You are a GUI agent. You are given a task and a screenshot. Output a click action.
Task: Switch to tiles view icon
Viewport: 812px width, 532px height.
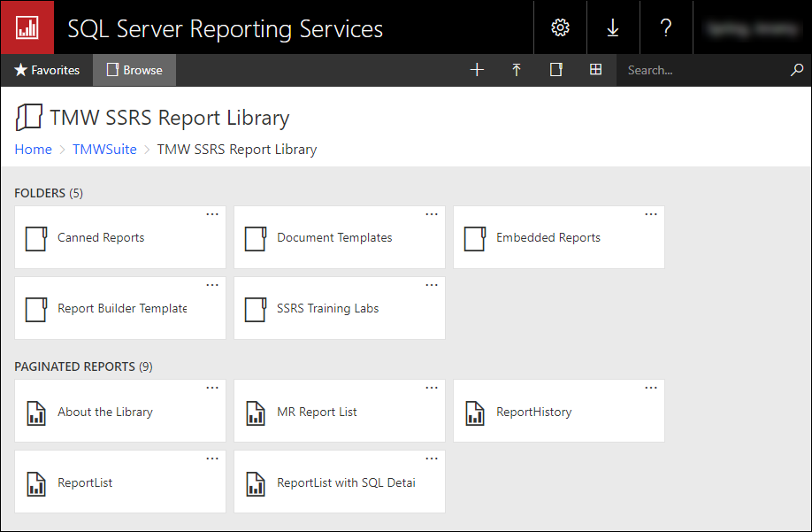596,70
